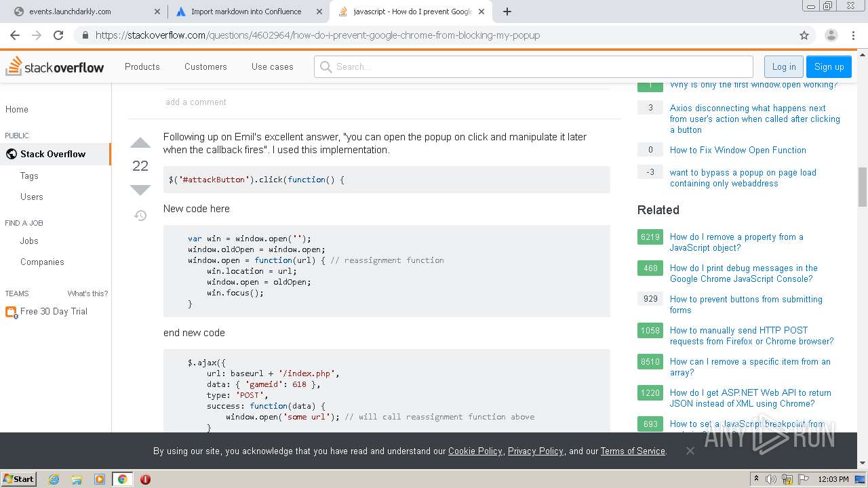Click the search magnifier icon

click(325, 66)
